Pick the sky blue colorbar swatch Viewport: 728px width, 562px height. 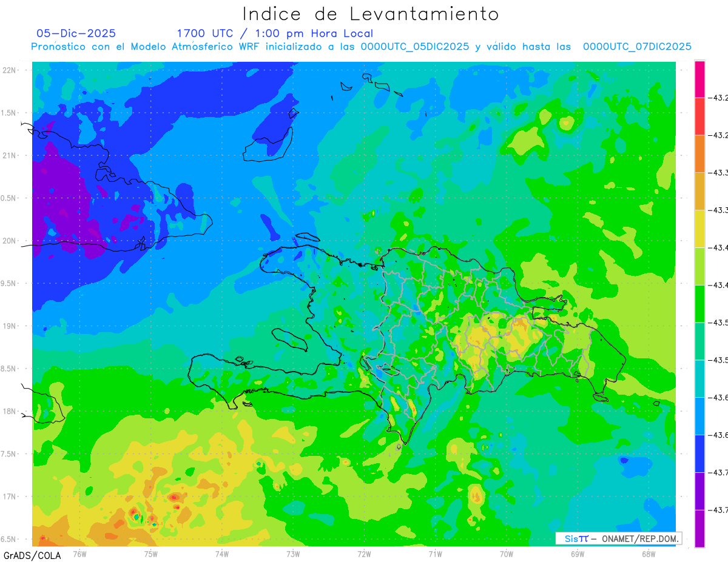pyautogui.click(x=699, y=416)
